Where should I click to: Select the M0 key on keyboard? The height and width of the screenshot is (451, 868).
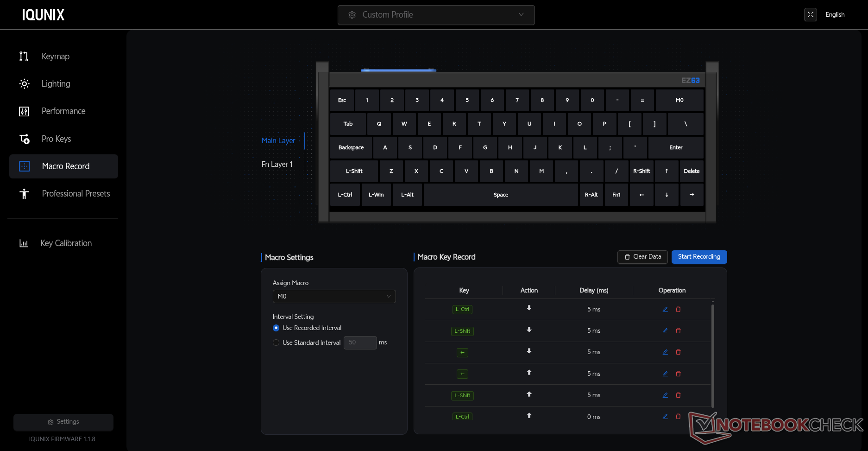pos(679,100)
